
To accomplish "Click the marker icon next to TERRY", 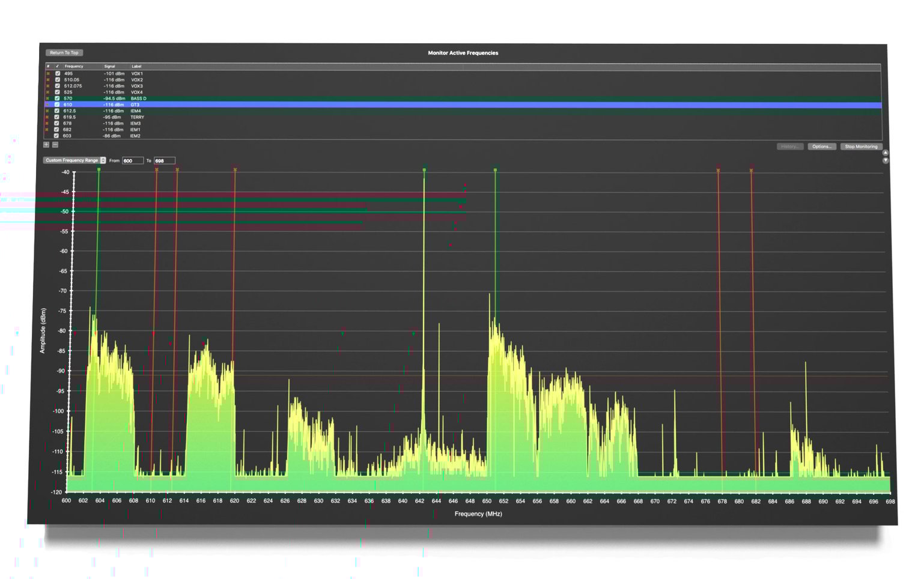I will pyautogui.click(x=48, y=117).
